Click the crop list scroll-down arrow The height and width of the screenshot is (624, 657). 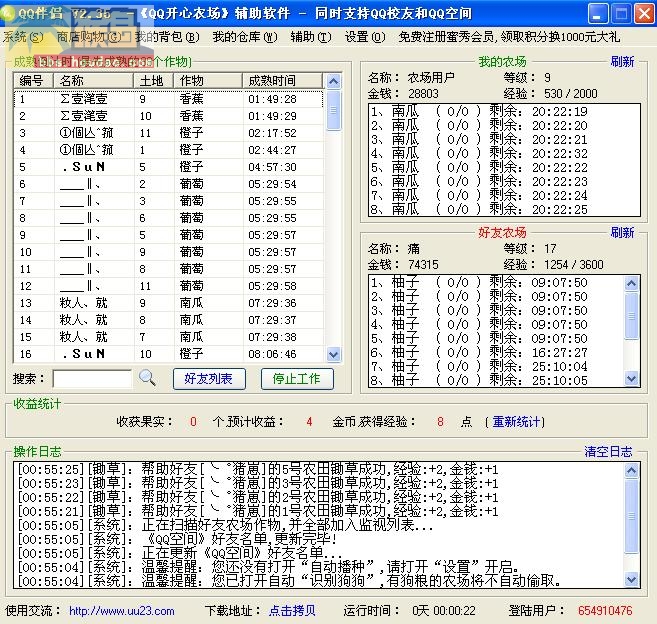[334, 355]
